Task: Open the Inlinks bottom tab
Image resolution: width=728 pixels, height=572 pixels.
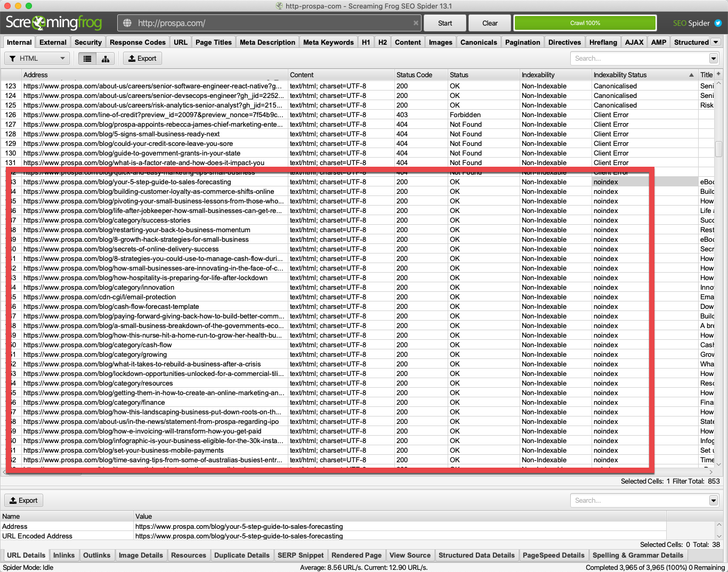Action: click(x=64, y=555)
